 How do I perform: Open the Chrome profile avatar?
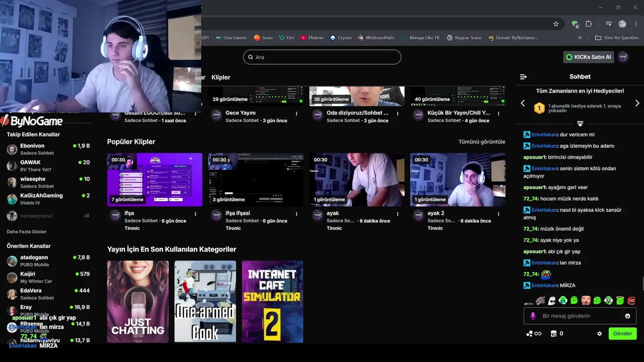622,24
